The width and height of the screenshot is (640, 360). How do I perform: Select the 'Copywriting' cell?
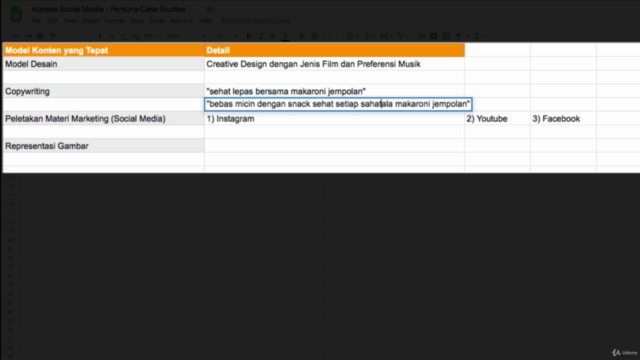[104, 91]
